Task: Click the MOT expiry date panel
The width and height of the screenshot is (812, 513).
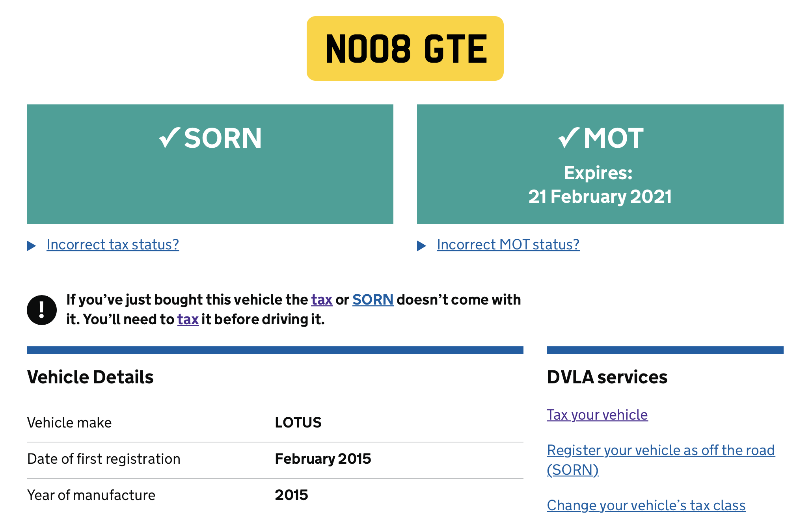Action: point(600,164)
